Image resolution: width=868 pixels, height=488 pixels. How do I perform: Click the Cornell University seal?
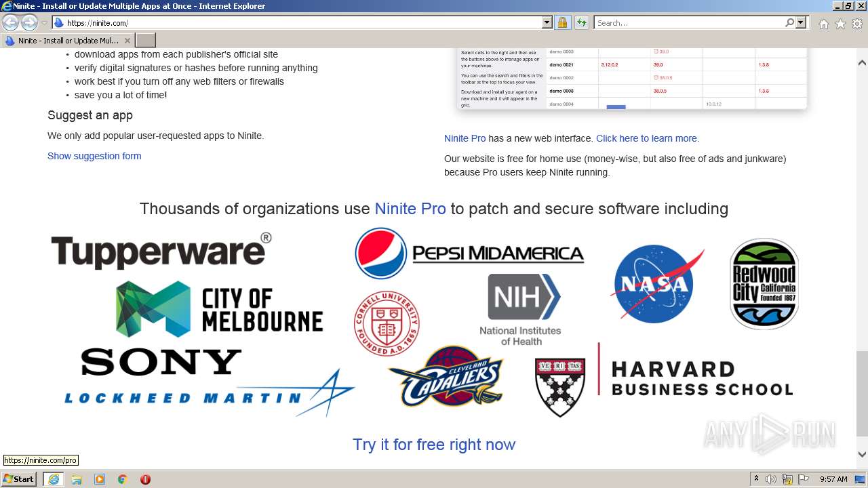click(387, 323)
